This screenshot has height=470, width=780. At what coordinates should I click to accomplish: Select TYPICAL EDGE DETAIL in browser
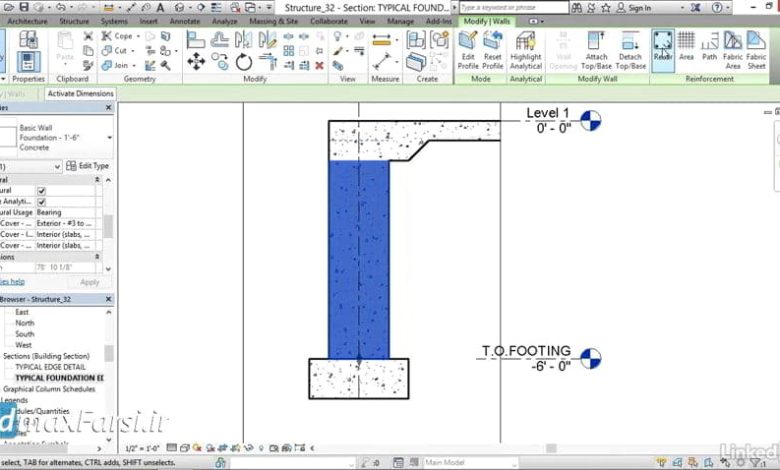pos(50,367)
